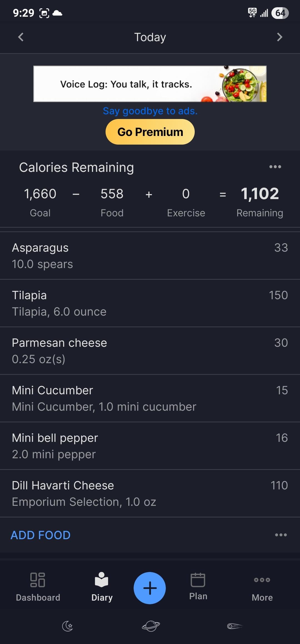
Task: Tap the Today date header
Action: coord(150,37)
